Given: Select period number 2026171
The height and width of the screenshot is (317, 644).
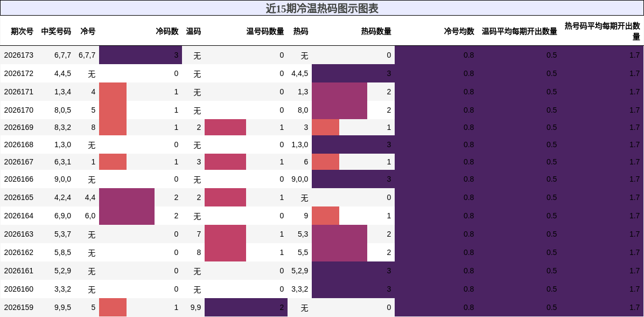Looking at the screenshot, I should click(18, 92).
